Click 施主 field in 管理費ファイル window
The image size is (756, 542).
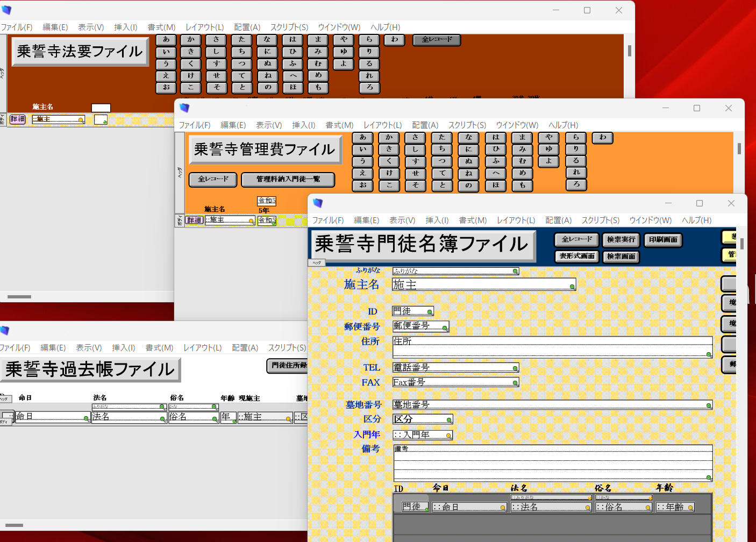click(230, 220)
